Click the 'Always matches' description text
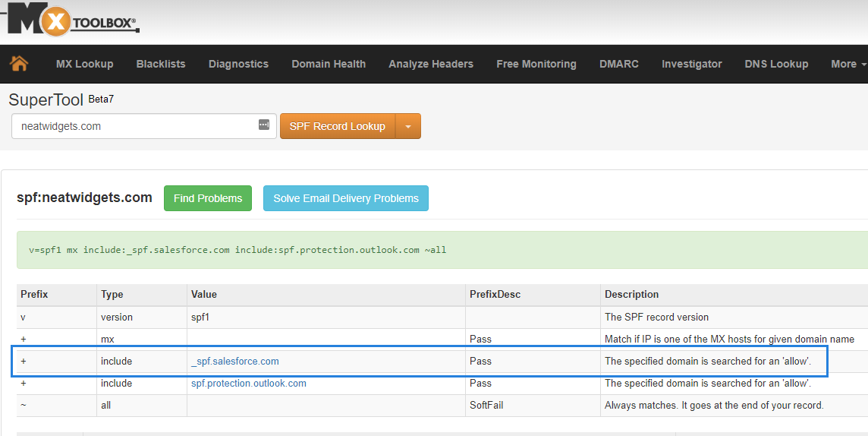 [714, 406]
